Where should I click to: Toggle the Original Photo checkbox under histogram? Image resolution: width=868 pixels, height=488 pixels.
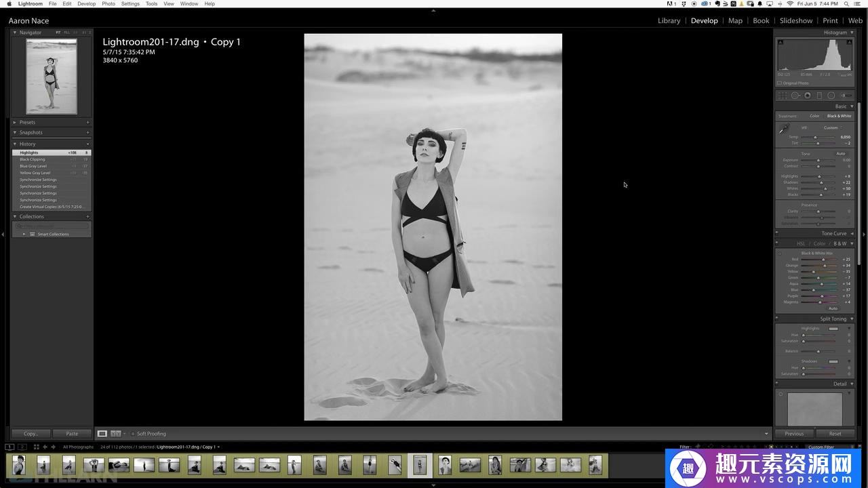[780, 83]
